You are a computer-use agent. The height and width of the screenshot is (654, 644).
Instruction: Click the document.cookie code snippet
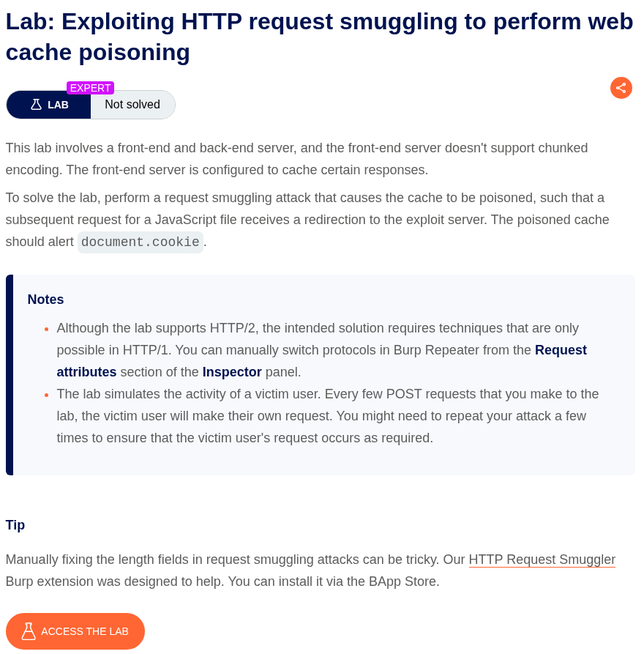tap(141, 242)
